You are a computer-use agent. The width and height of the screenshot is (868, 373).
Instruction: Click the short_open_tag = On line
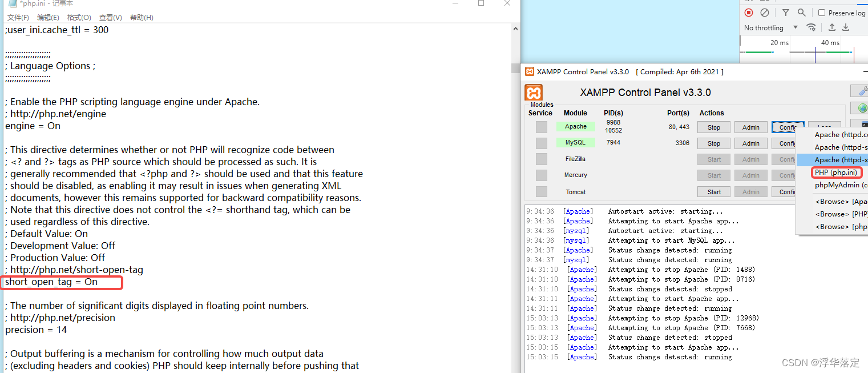[51, 282]
